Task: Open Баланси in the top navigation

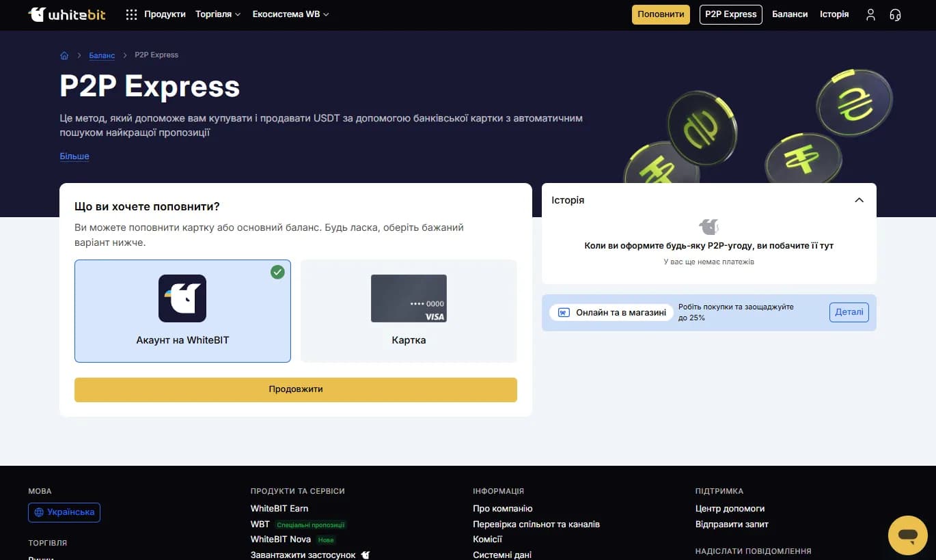Action: [790, 14]
